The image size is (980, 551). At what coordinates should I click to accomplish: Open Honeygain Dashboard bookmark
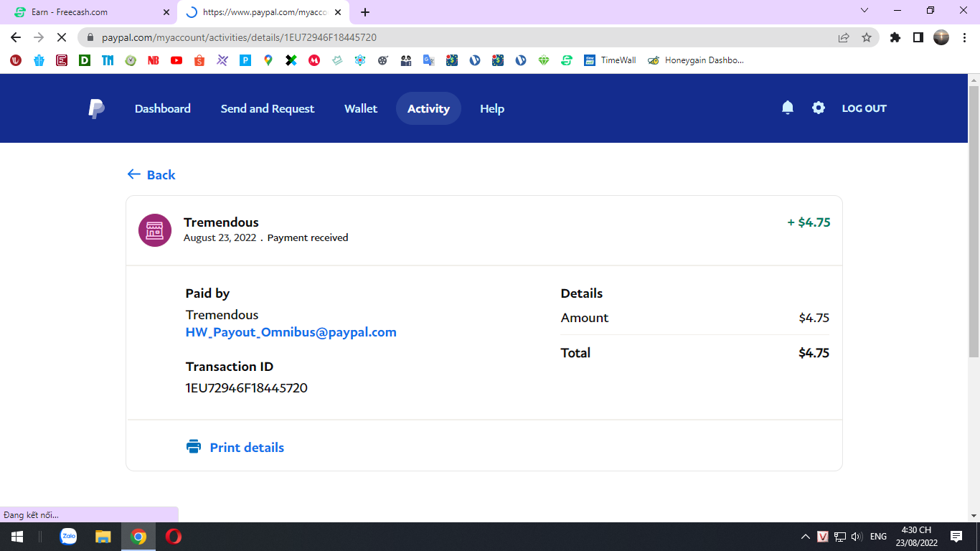pos(696,60)
